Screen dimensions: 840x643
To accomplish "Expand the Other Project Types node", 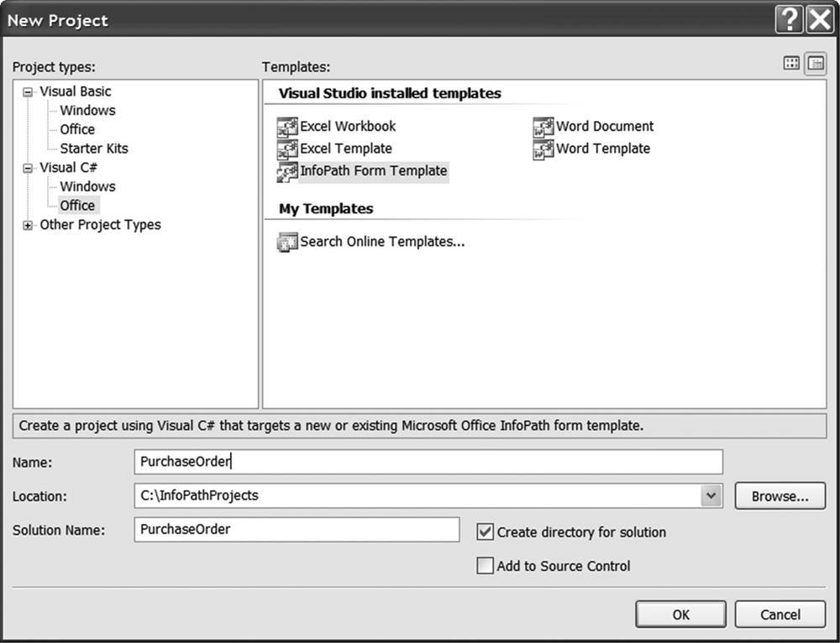I will pos(28,226).
